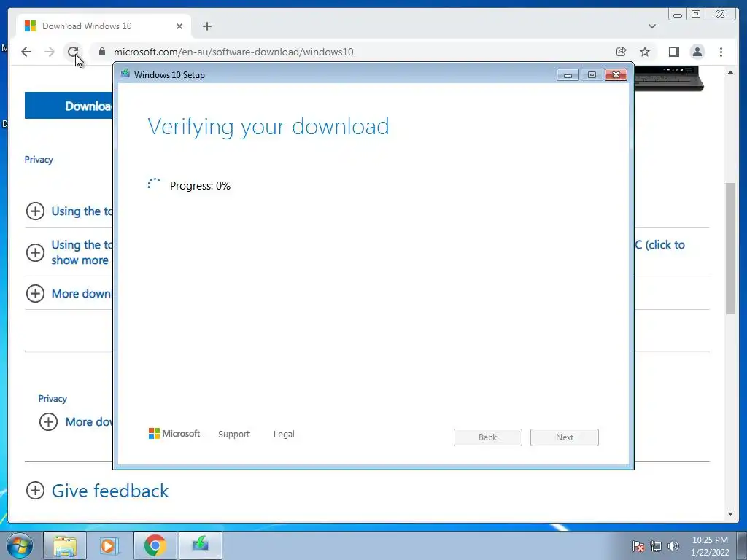Switch to Windows 10 Setup taskbar icon

tap(201, 545)
